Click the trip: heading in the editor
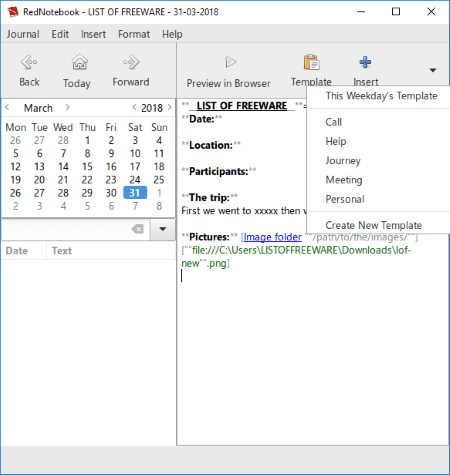 [209, 197]
